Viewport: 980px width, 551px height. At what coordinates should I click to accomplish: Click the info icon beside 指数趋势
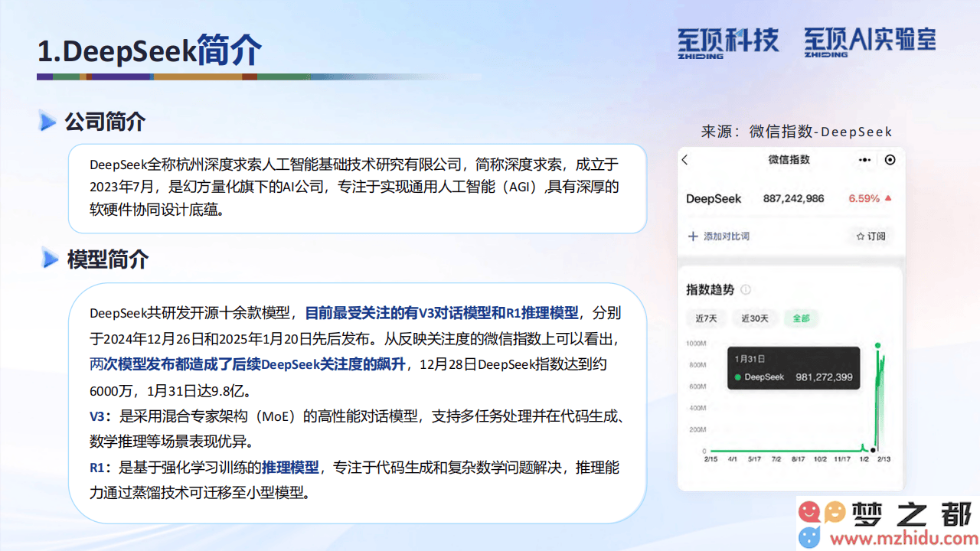746,290
